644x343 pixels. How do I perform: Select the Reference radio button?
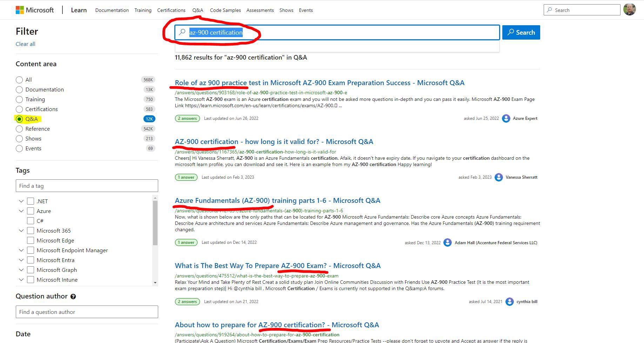pos(19,129)
